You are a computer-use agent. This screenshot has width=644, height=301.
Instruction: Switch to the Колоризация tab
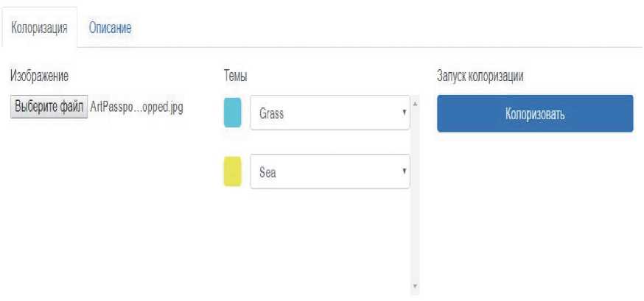coord(40,28)
